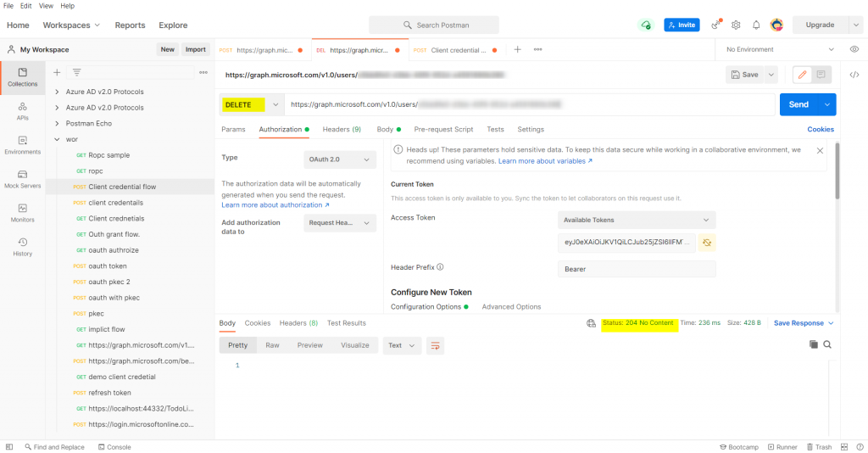Open the APIs sidebar panel
The height and width of the screenshot is (453, 868).
[23, 111]
